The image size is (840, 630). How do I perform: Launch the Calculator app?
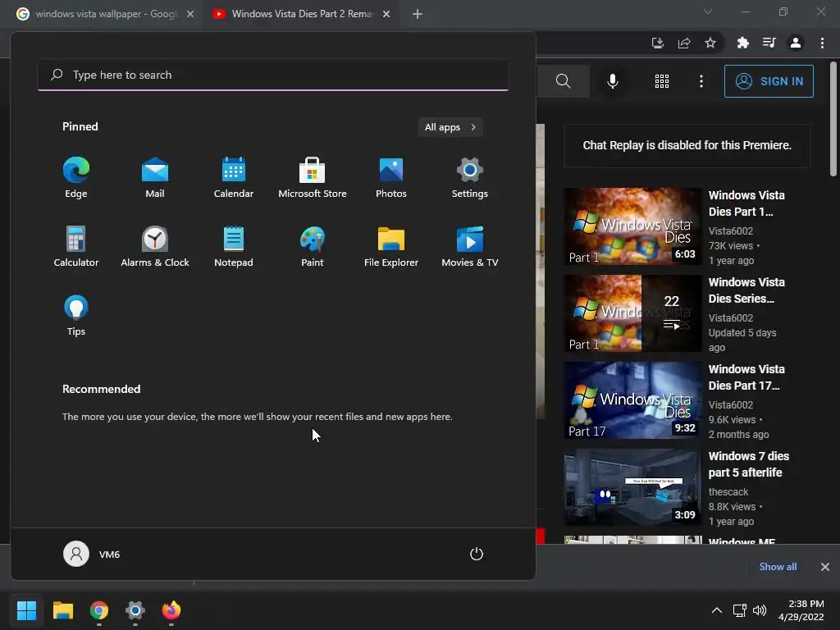click(76, 246)
